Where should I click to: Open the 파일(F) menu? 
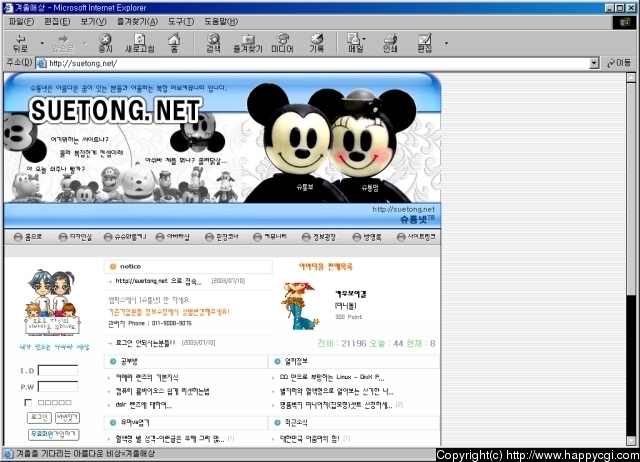22,22
